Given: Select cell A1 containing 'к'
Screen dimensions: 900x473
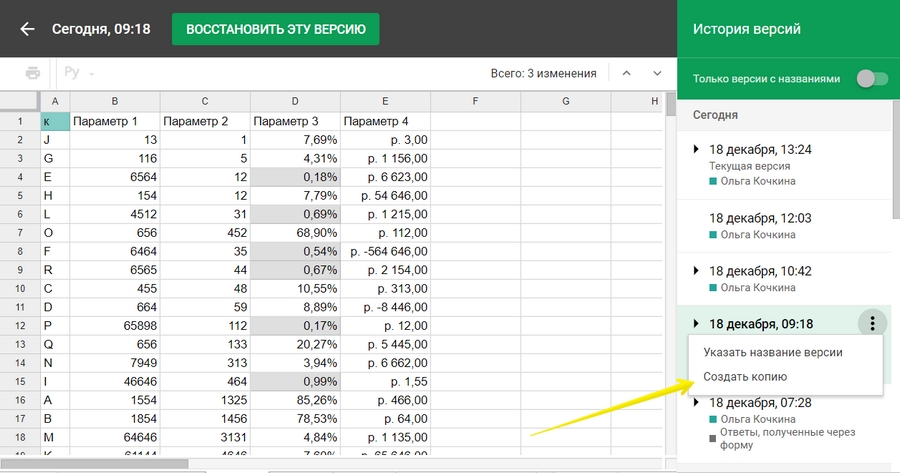Looking at the screenshot, I should 55,121.
